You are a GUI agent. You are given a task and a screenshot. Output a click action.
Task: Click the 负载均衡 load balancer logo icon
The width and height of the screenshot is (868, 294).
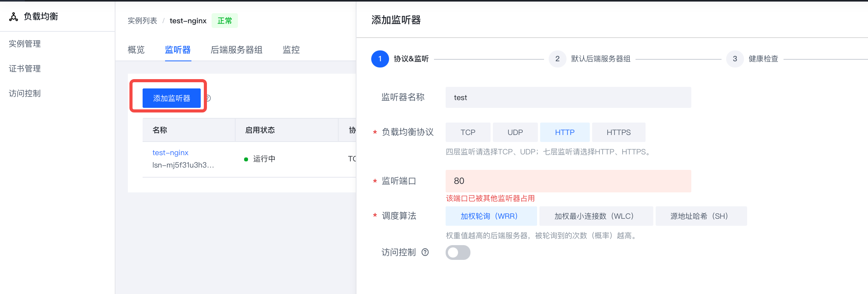point(14,17)
